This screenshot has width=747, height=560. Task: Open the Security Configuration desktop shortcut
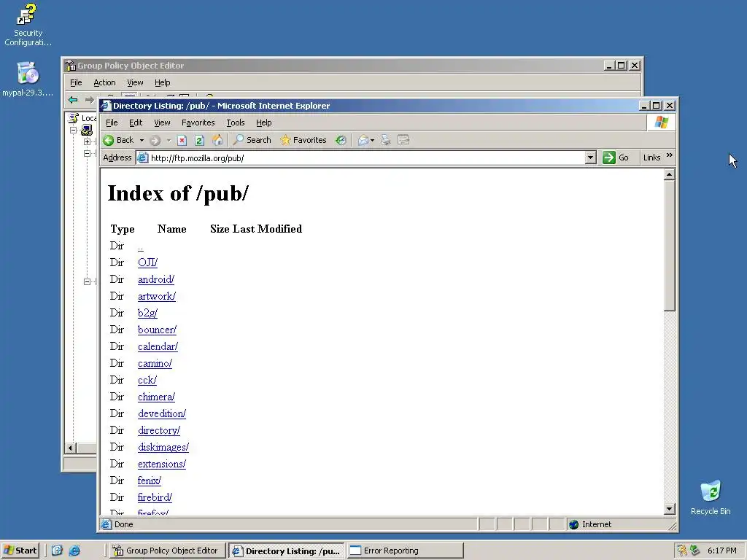[28, 25]
